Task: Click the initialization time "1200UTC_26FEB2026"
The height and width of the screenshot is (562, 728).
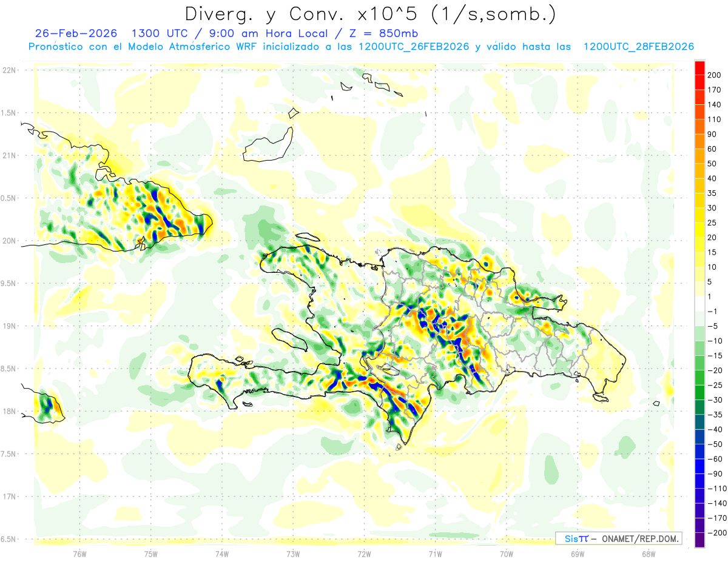Action: (x=414, y=47)
